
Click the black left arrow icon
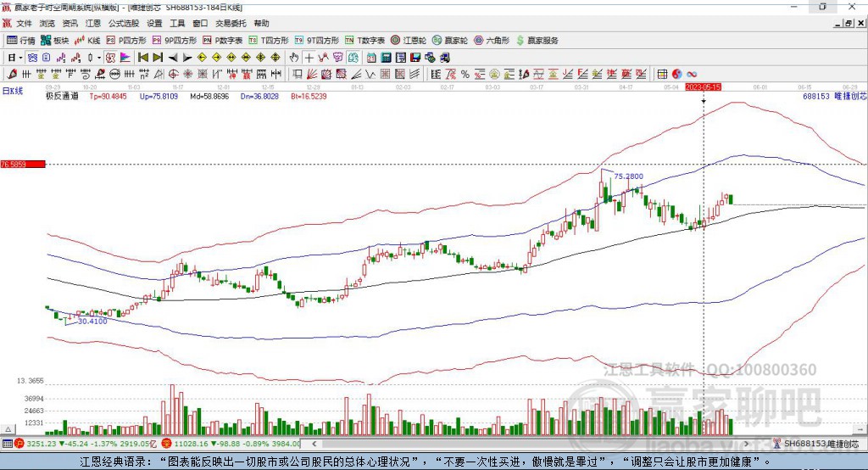point(173,58)
